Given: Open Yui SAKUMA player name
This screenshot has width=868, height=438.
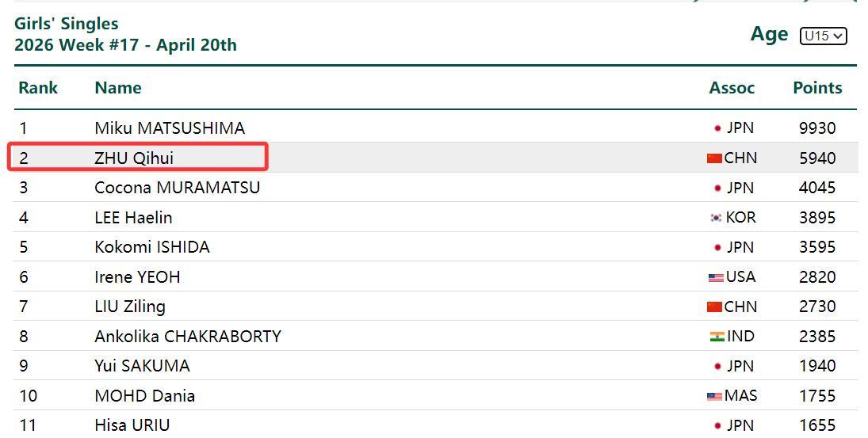Looking at the screenshot, I should 142,366.
